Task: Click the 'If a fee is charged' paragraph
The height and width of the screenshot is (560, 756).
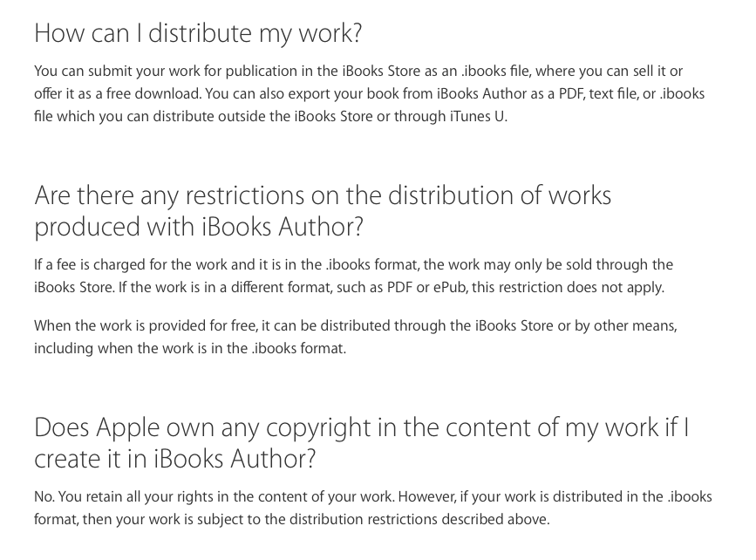Action: (353, 276)
